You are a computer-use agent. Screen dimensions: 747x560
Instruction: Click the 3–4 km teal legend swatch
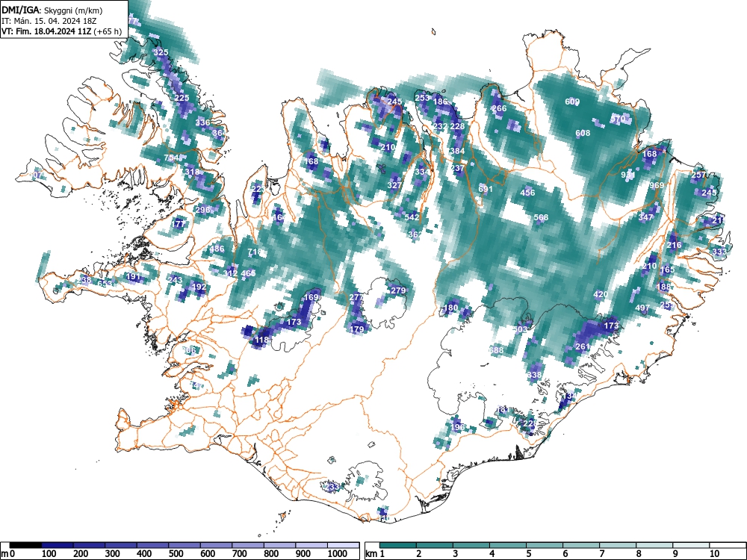pos(471,545)
